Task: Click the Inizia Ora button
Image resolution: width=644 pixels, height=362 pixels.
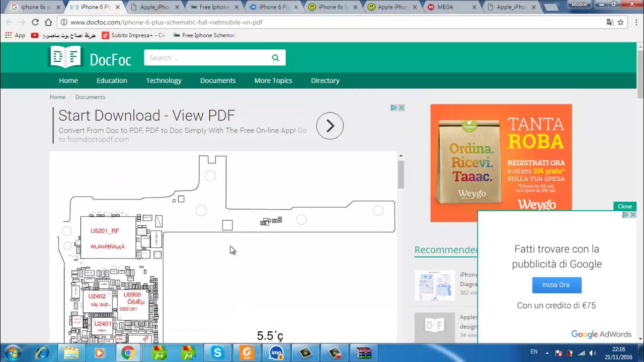Action: click(556, 285)
